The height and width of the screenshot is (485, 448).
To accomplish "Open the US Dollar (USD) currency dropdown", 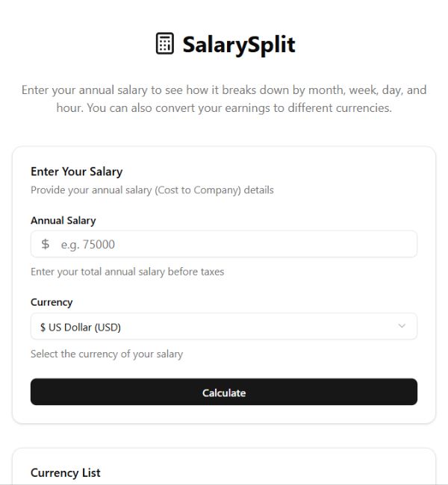I will pos(223,326).
